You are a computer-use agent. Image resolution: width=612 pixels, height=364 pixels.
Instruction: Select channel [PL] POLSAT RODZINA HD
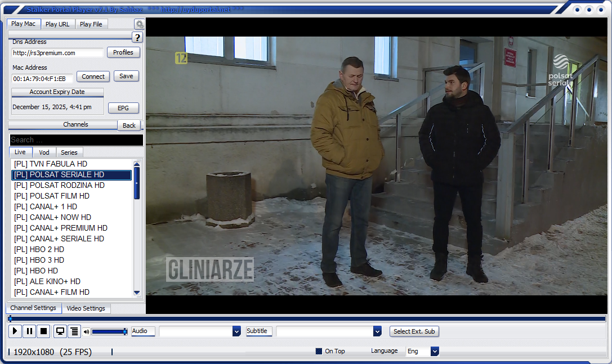(72, 185)
